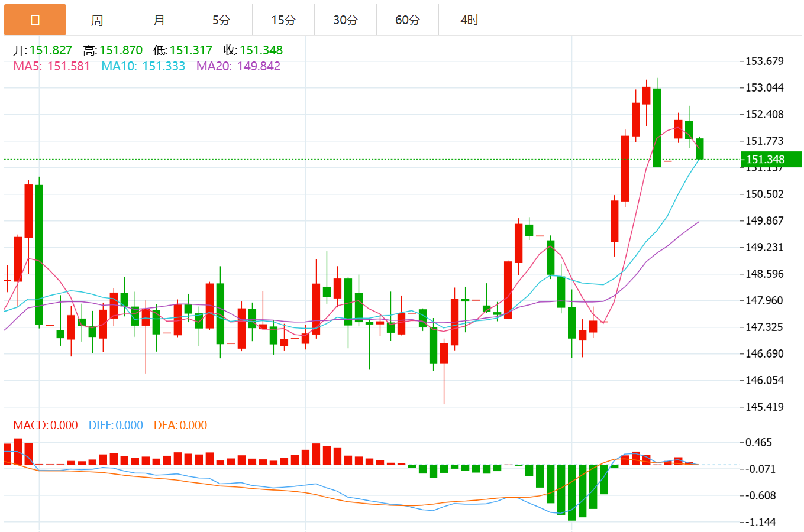Click the -1.144 MACD axis label
Image resolution: width=804 pixels, height=532 pixels.
(760, 522)
